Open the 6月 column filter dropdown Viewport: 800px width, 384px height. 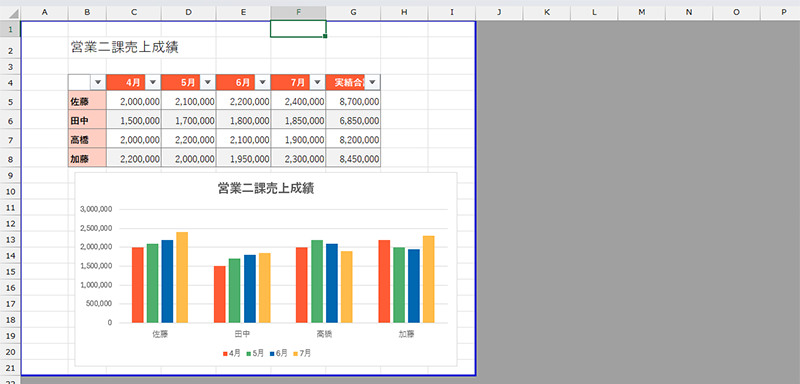pyautogui.click(x=262, y=82)
